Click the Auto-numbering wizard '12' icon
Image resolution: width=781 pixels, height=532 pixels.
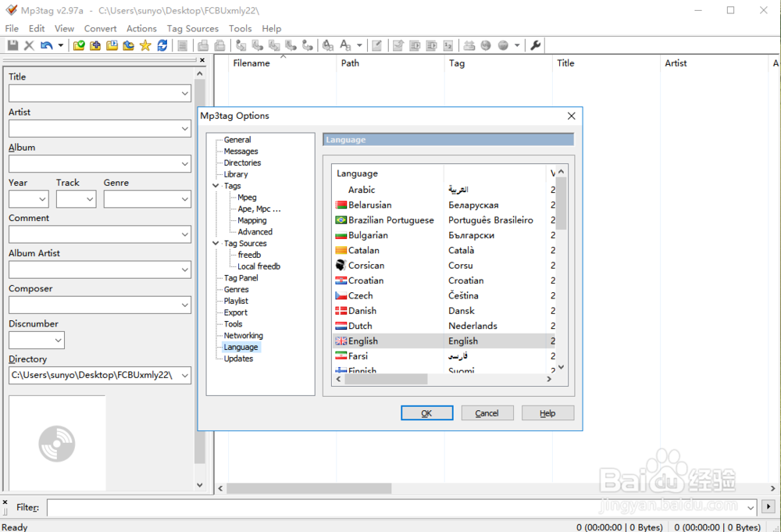448,45
